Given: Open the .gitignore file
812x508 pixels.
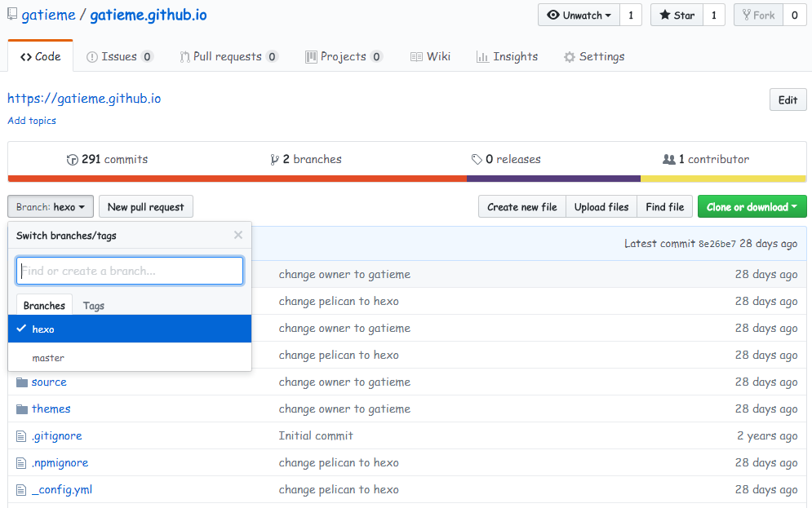Looking at the screenshot, I should coord(57,436).
